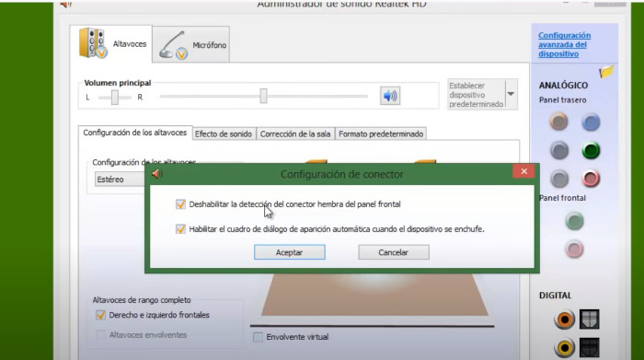Expand Establecer dispositivo predeterminado dropdown arrow
The height and width of the screenshot is (360, 644).
click(511, 94)
